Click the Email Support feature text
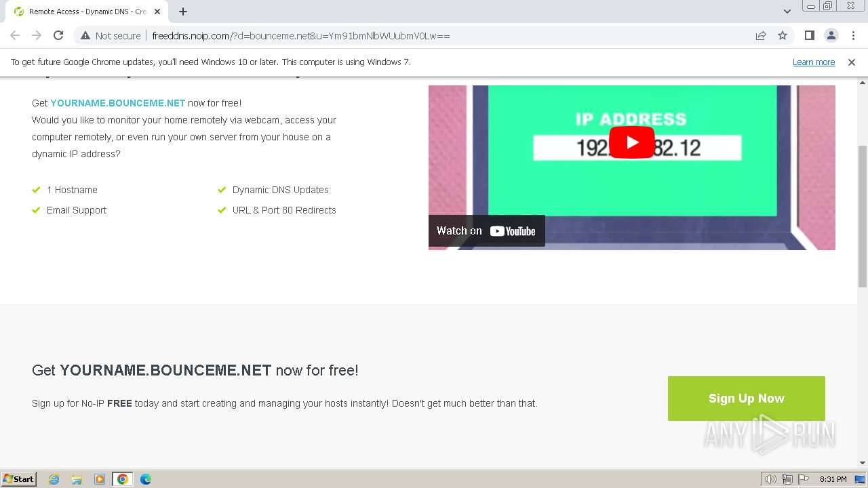 (77, 210)
